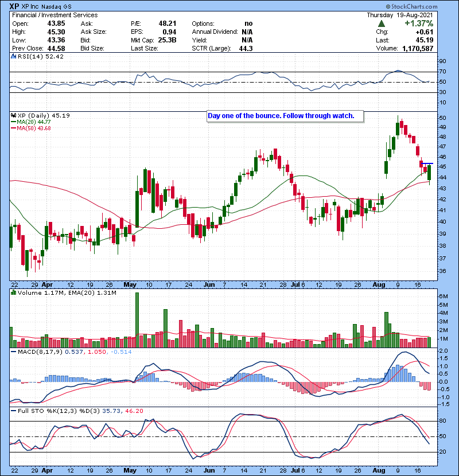Click the P/E value 48.21

(168, 24)
